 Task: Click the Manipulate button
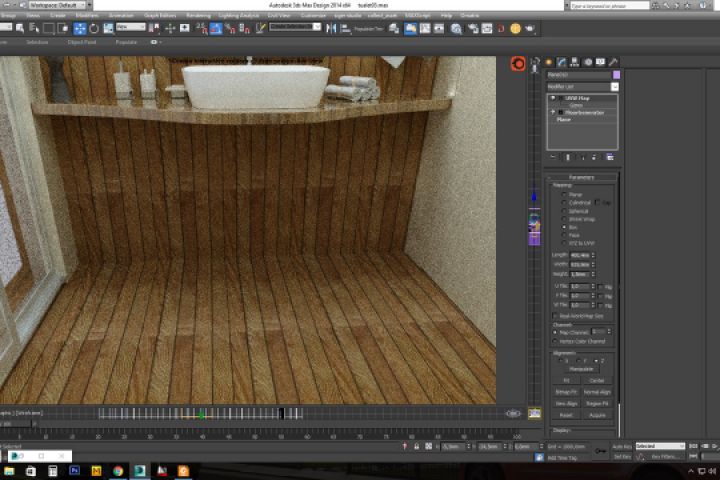(581, 369)
